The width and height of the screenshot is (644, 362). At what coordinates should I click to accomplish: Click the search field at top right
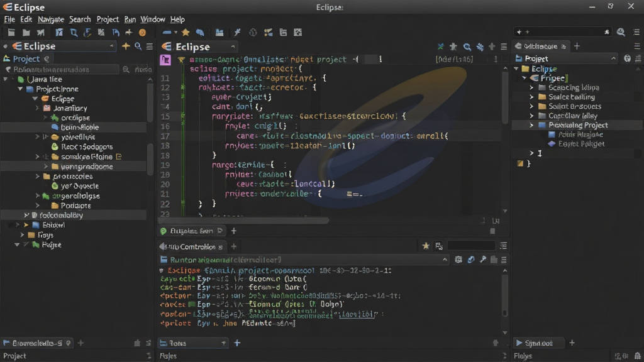click(x=562, y=32)
